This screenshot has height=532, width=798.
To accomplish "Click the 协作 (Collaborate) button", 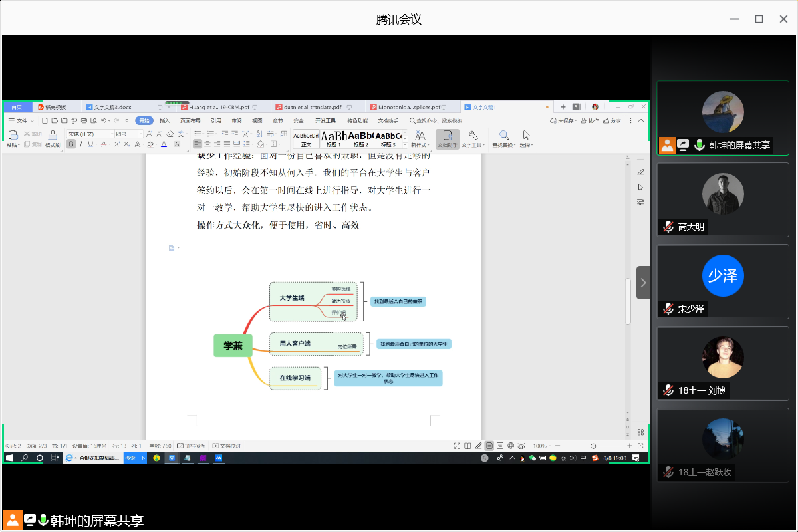I will coord(589,121).
